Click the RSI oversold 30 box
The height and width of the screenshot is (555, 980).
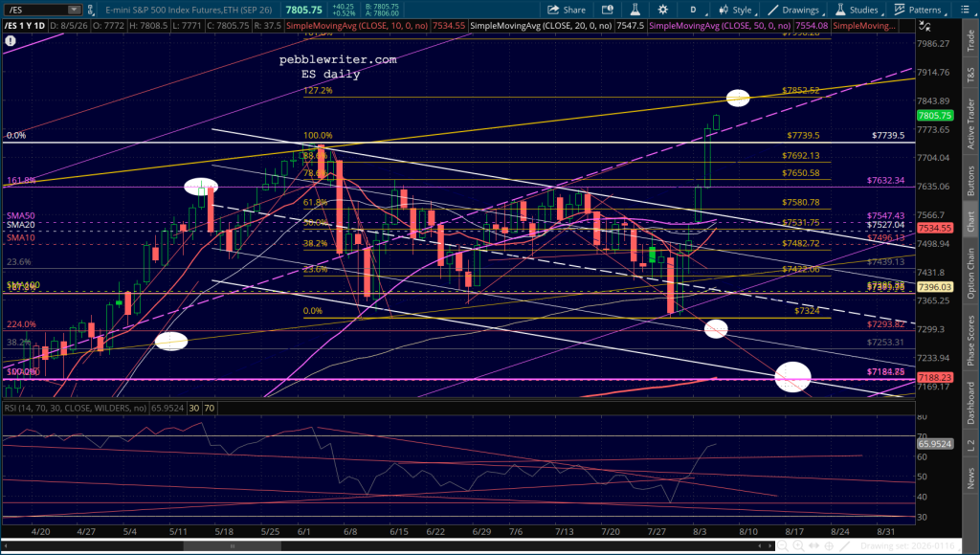[194, 409]
